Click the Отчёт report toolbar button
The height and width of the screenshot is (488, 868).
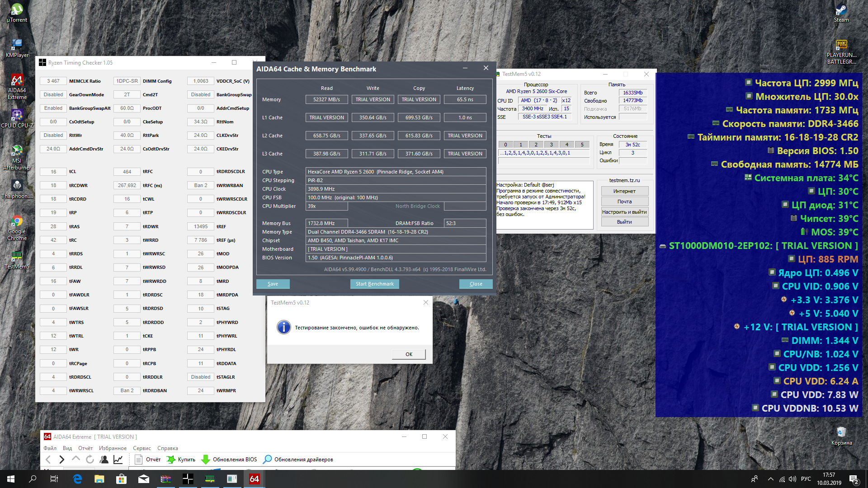tap(148, 460)
